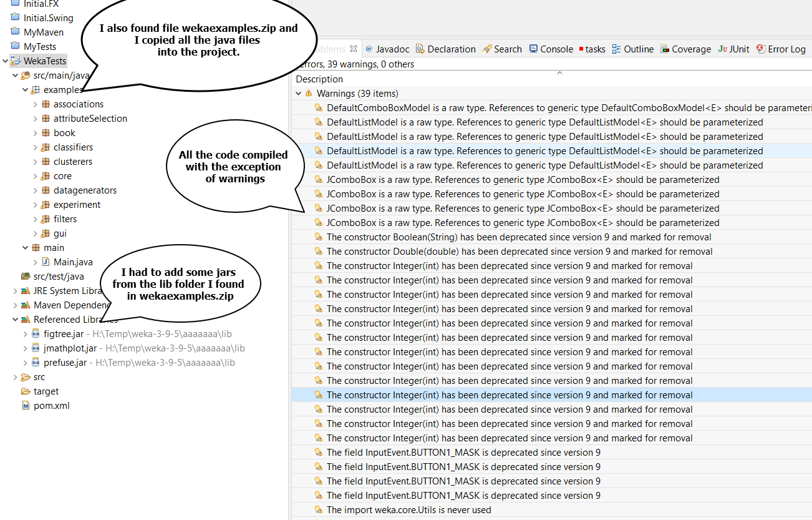This screenshot has height=520, width=812.
Task: Click the warning icon beside Warnings group
Action: pos(309,94)
